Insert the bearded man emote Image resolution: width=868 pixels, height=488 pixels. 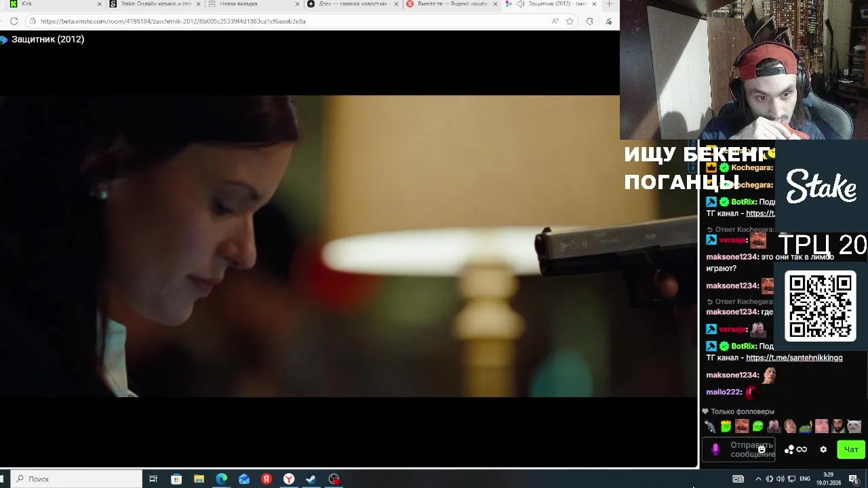838,426
